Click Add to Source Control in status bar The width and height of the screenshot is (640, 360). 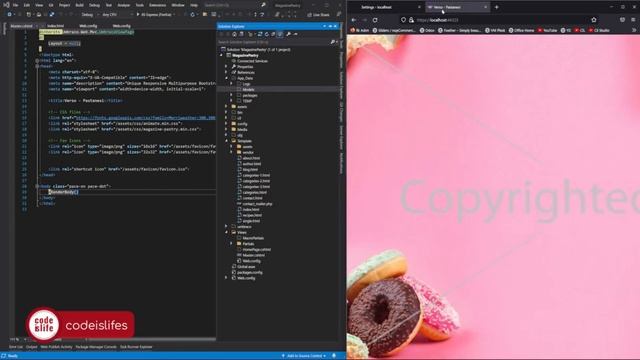304,356
